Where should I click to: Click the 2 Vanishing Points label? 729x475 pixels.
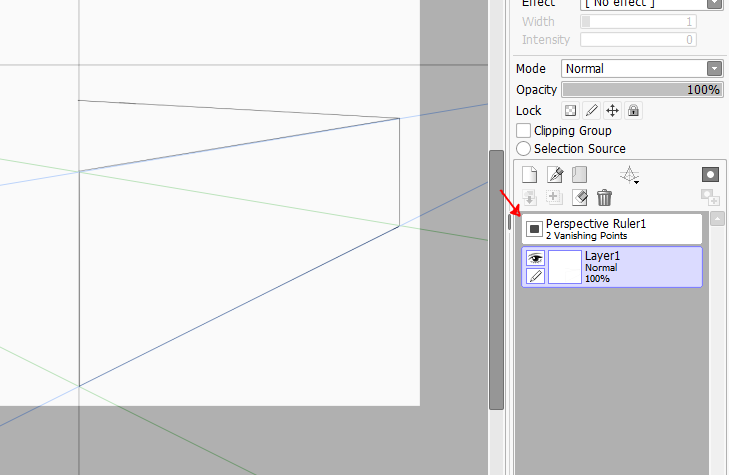pos(586,236)
